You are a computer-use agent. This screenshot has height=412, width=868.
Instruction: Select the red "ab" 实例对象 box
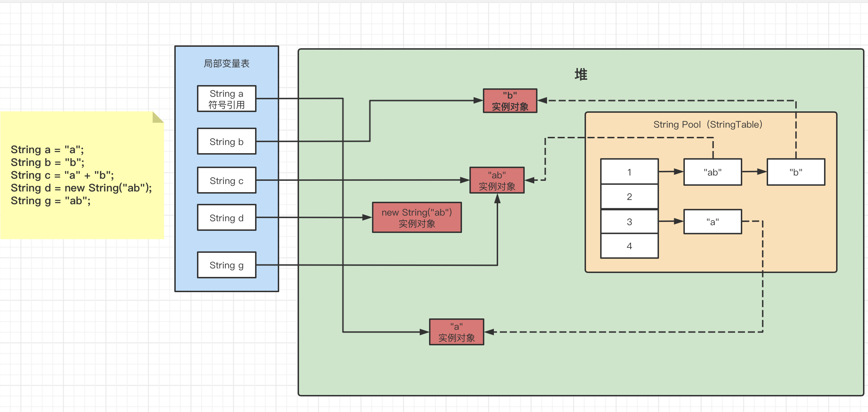[497, 180]
